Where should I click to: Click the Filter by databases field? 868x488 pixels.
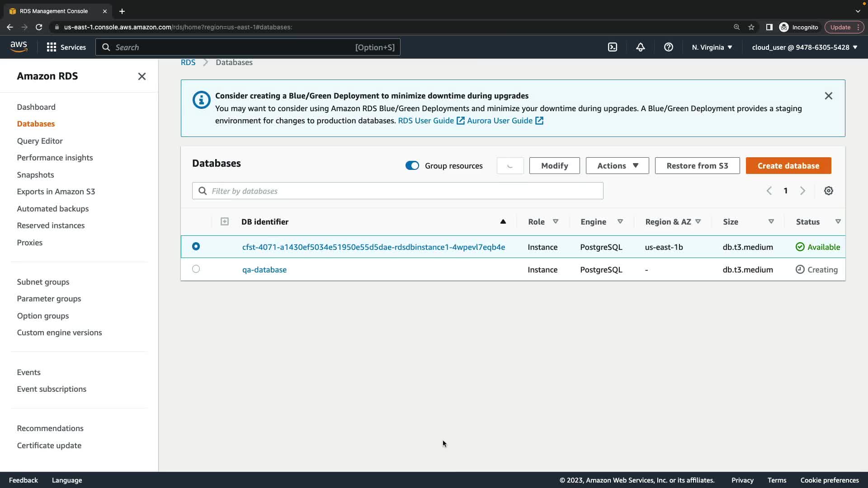click(x=398, y=191)
